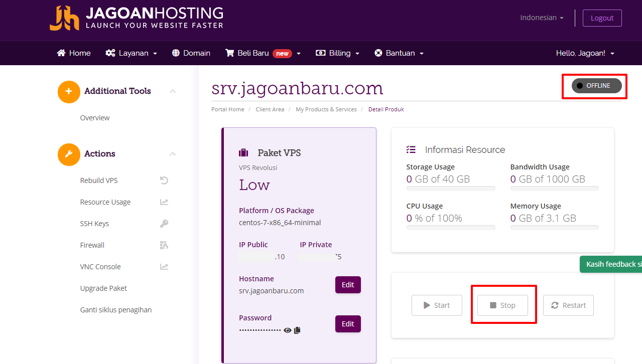642x364 pixels.
Task: Select Upgrade Paket in the sidebar
Action: (x=103, y=288)
